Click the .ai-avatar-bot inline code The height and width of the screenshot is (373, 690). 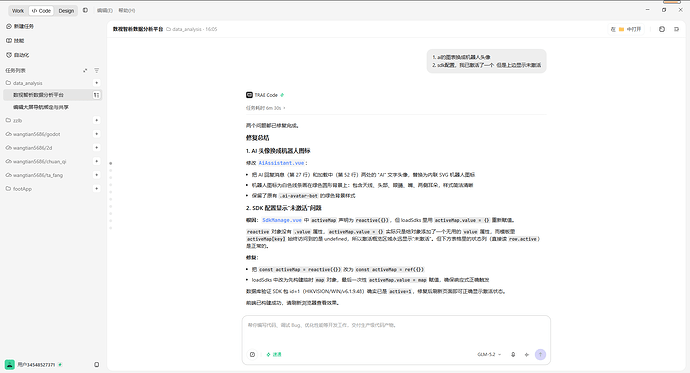point(298,196)
